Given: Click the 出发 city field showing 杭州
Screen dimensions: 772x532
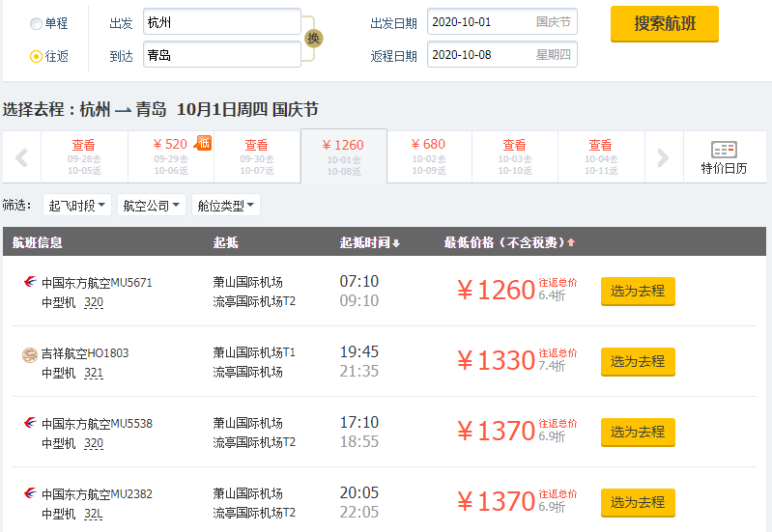Looking at the screenshot, I should 221,22.
